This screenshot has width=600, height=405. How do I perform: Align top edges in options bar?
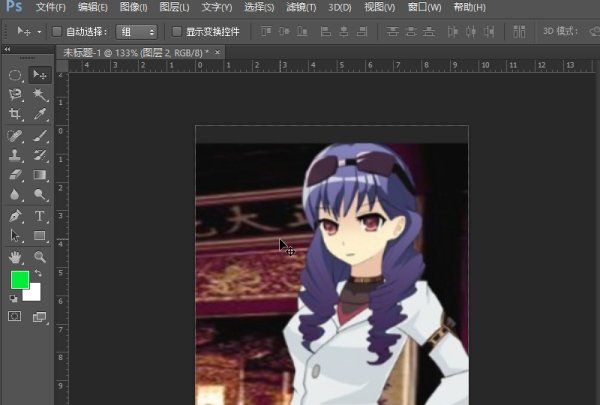[266, 31]
